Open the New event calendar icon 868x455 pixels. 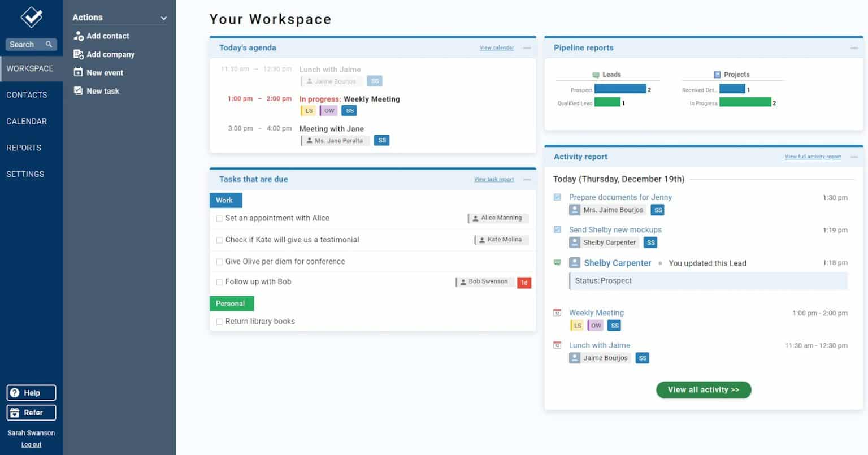[x=77, y=72]
